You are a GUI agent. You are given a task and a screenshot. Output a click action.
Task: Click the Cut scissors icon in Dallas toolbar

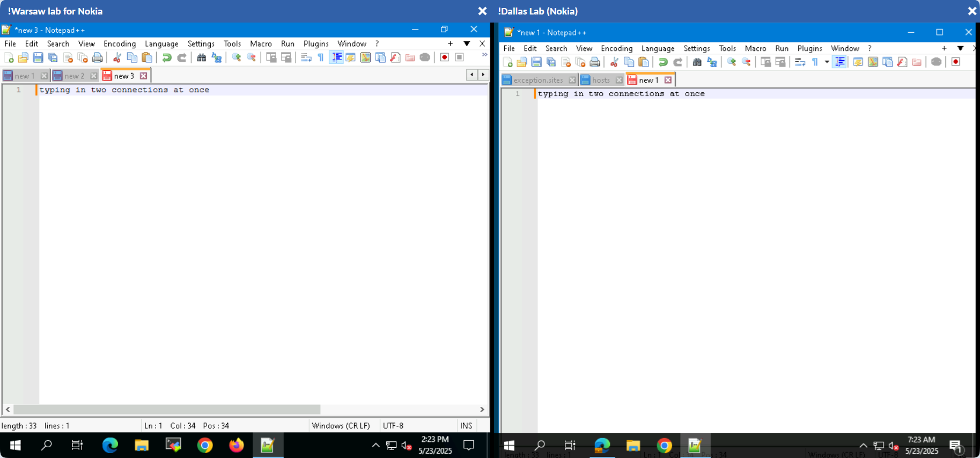click(614, 62)
